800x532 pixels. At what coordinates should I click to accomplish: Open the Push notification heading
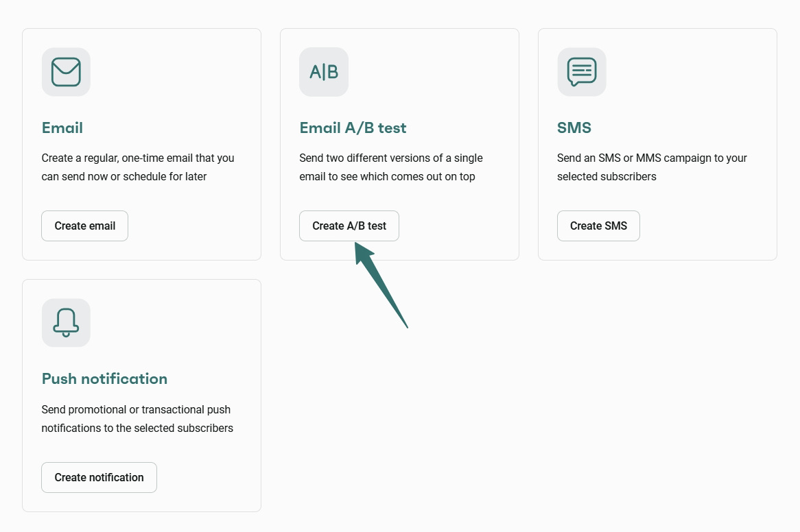click(x=104, y=378)
